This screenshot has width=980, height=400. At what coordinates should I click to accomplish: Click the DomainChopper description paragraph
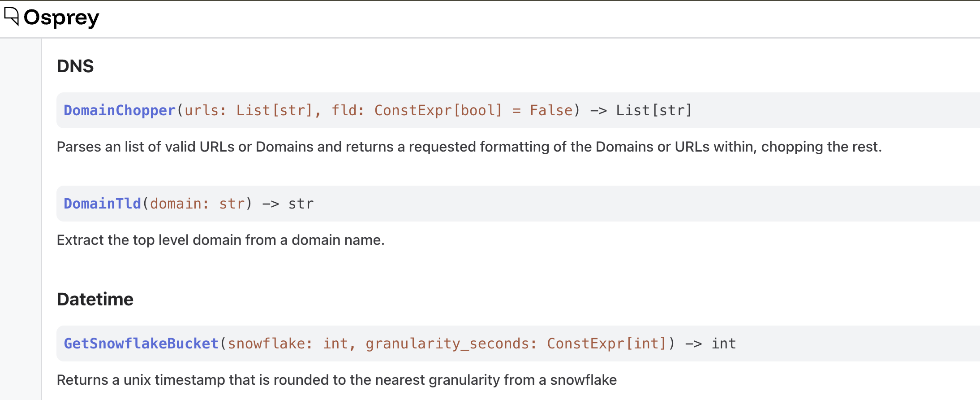point(469,147)
